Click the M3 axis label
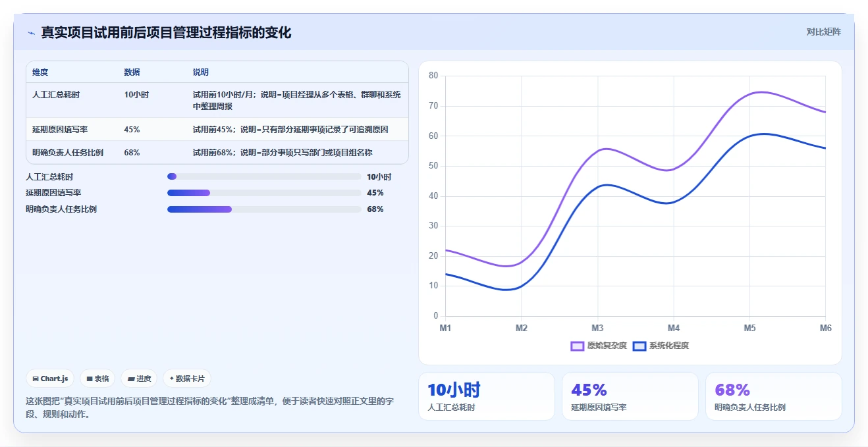Screen dimensions: 868x447 coord(597,328)
